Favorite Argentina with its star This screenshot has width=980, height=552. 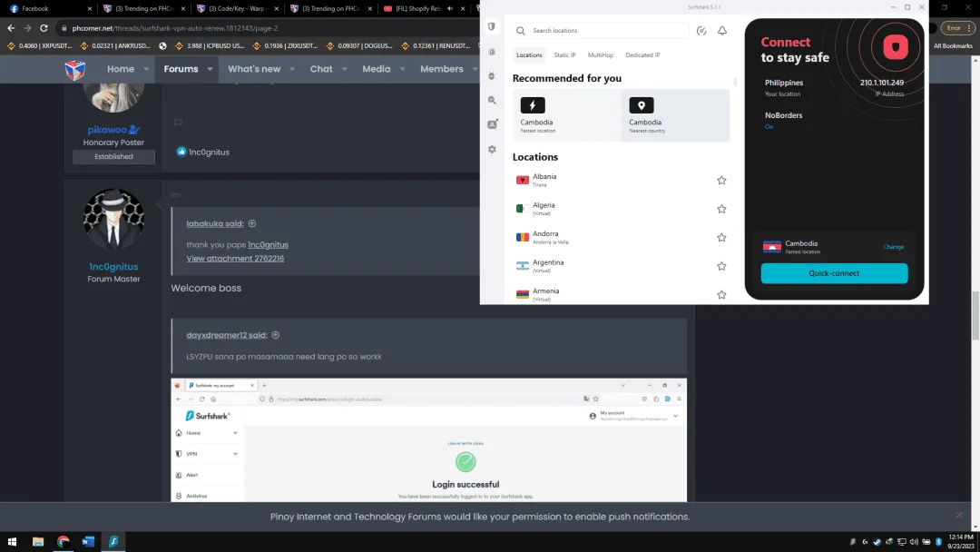coord(721,266)
